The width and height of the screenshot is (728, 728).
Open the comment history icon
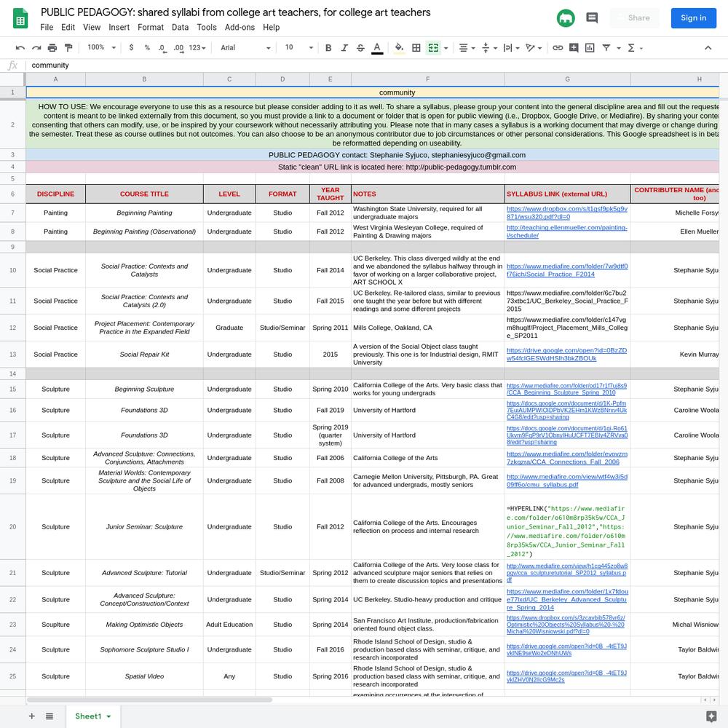tap(592, 18)
